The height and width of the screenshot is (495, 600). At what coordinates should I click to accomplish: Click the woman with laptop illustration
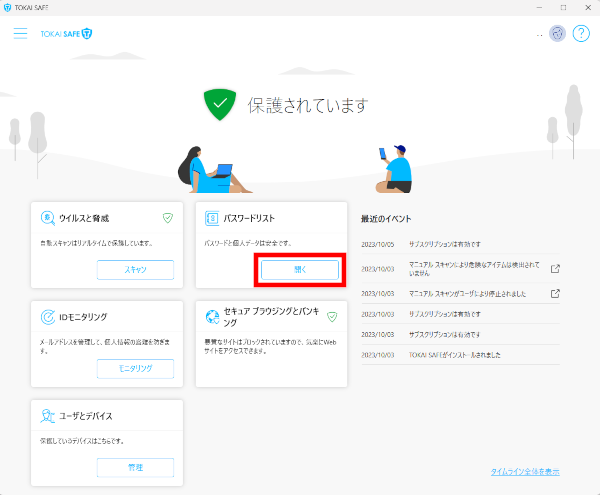coord(214,170)
